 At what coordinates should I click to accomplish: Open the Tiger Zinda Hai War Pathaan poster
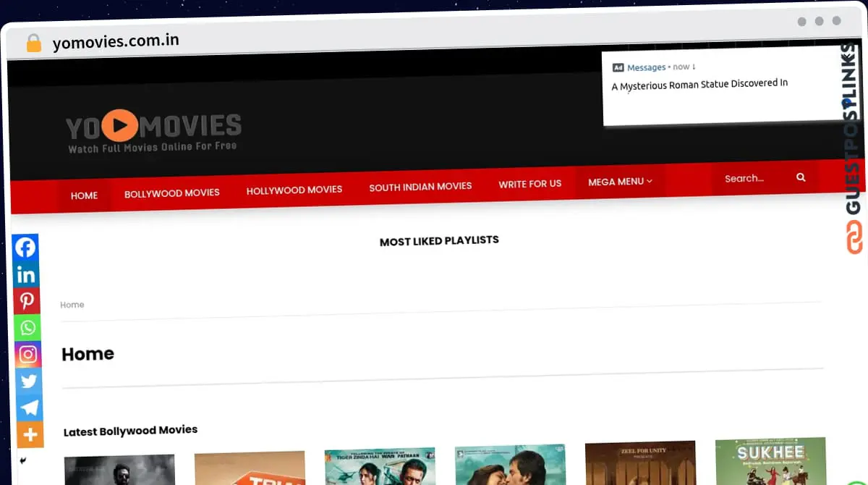point(380,466)
